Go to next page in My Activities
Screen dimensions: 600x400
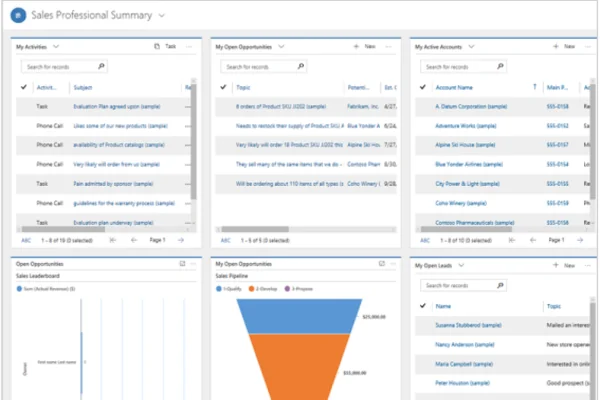point(181,240)
